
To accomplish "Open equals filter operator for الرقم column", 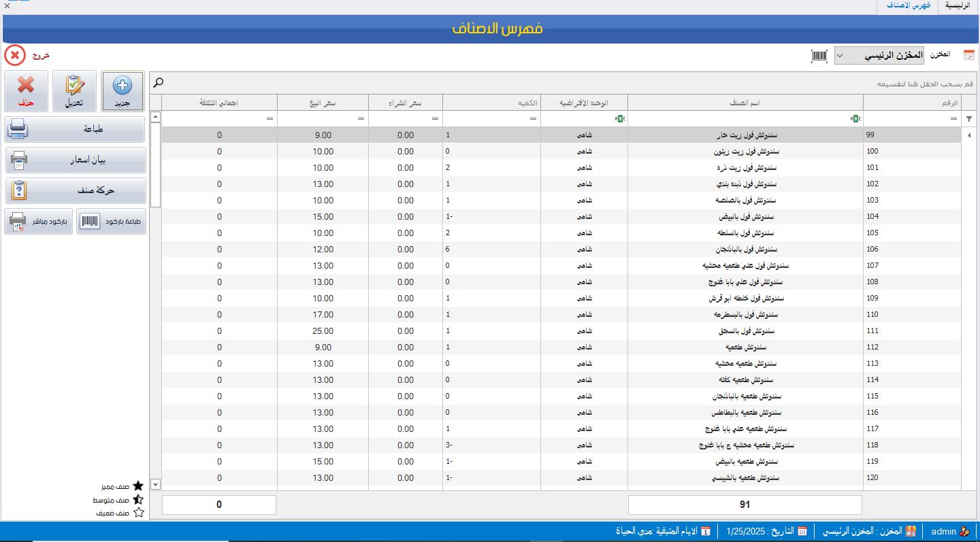I will (x=954, y=119).
